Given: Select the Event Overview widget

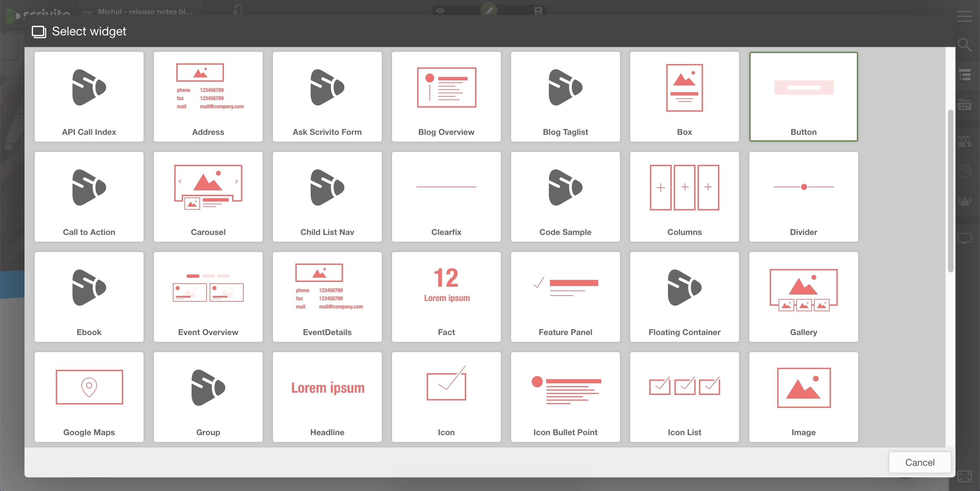Looking at the screenshot, I should (208, 297).
